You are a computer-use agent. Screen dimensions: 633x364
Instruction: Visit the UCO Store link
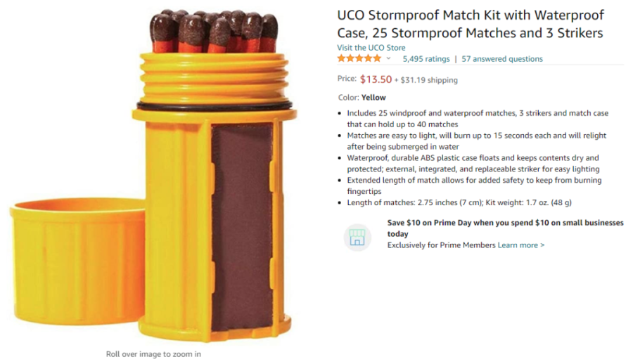[x=371, y=48]
